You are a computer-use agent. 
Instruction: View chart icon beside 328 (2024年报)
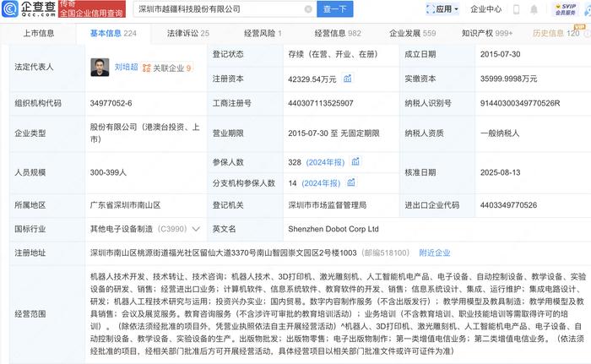[x=355, y=162]
